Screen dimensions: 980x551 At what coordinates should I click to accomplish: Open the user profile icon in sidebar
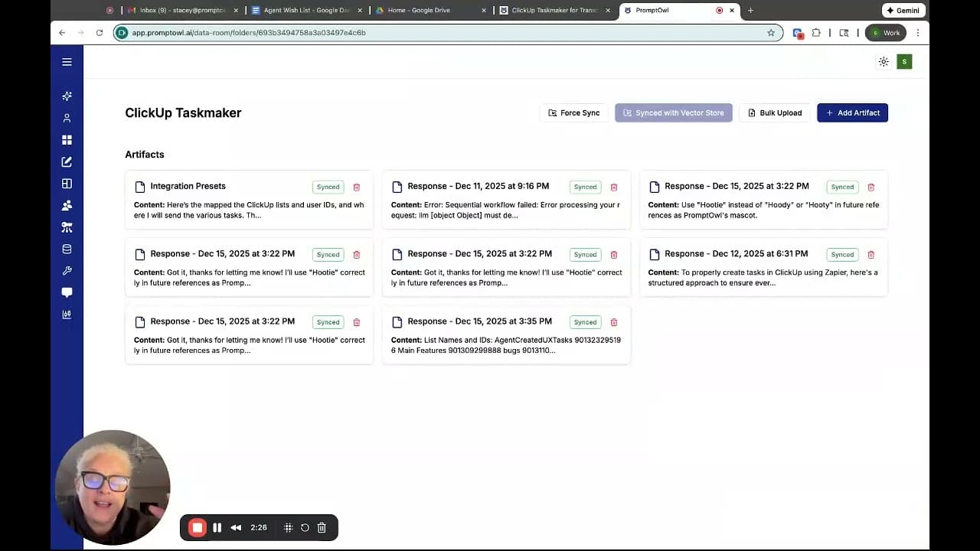pos(67,117)
